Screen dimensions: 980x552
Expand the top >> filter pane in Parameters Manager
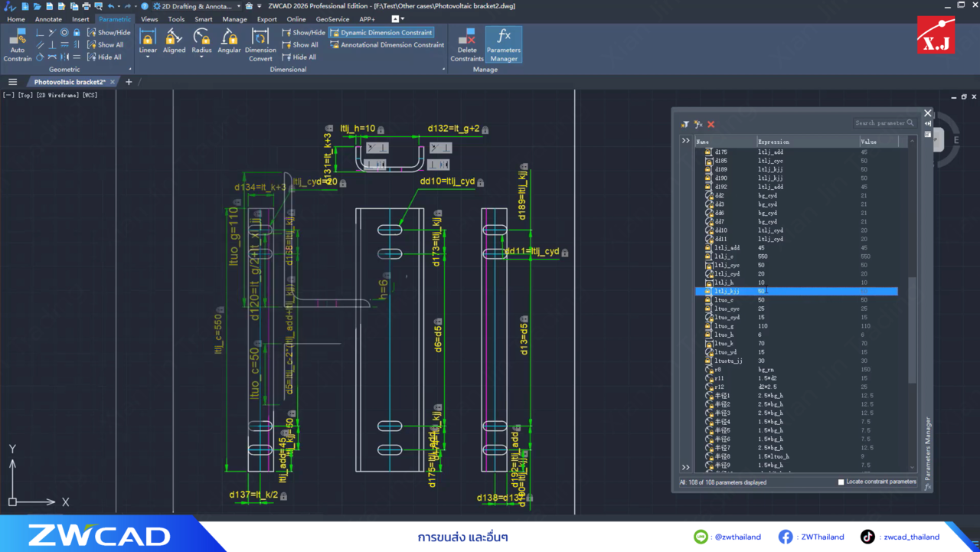(x=685, y=141)
